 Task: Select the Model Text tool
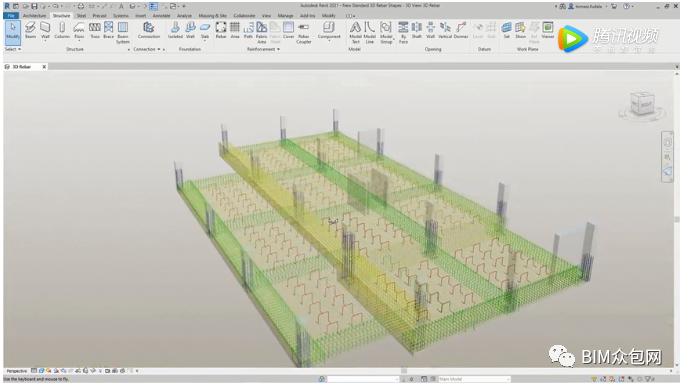tap(356, 33)
